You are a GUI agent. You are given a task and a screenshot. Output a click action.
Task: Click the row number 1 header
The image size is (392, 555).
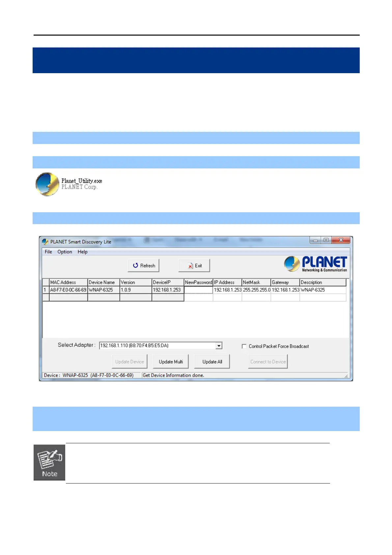(46, 290)
